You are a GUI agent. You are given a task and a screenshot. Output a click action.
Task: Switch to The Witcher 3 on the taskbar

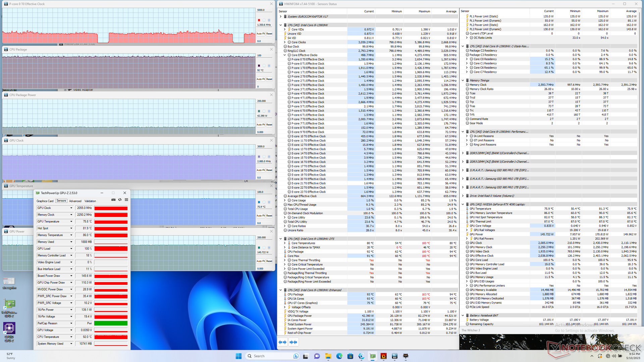point(406,356)
